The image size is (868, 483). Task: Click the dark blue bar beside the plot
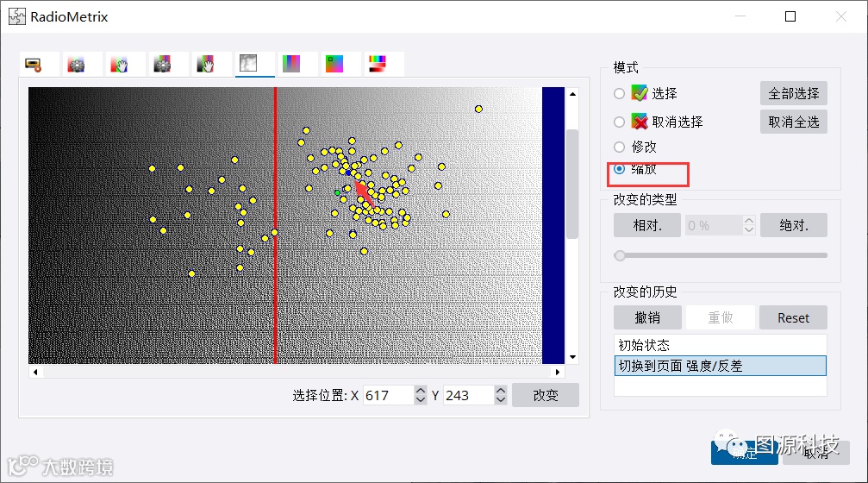(x=553, y=225)
